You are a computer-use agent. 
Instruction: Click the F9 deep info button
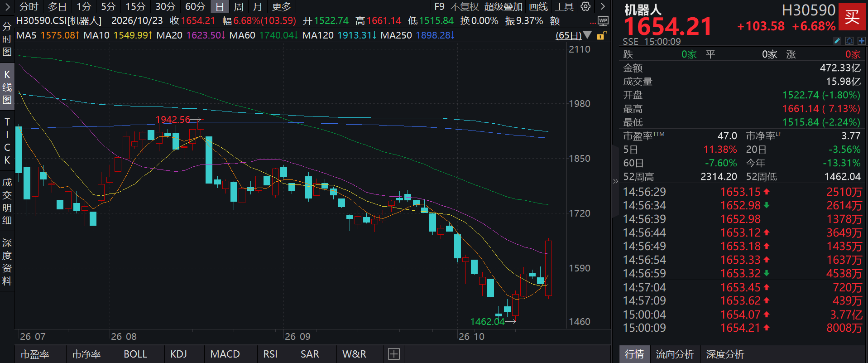click(439, 7)
